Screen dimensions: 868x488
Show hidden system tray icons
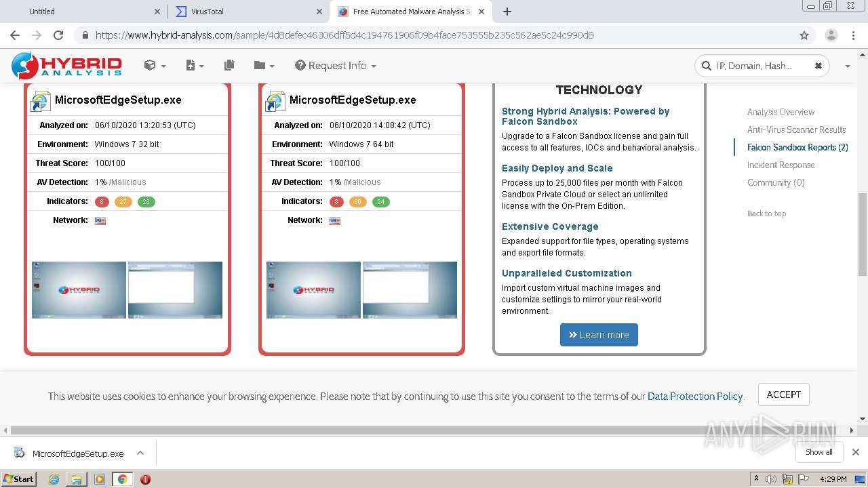click(x=756, y=479)
